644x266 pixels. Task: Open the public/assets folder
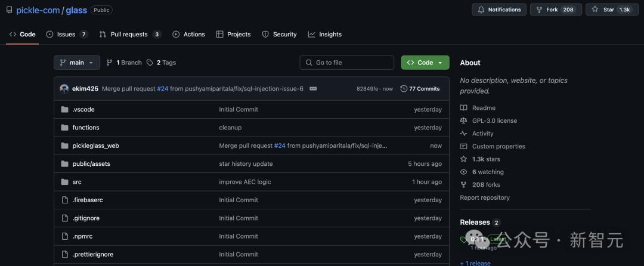tap(91, 164)
